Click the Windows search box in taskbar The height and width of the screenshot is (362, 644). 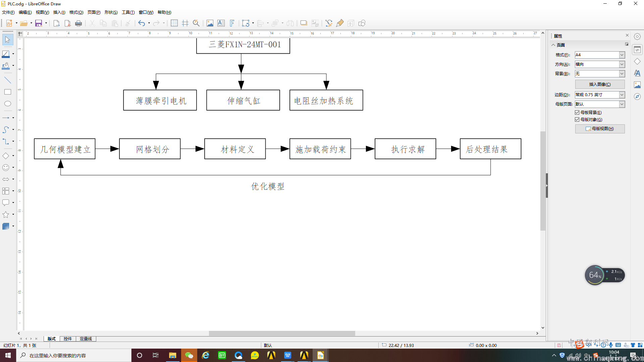click(x=74, y=355)
